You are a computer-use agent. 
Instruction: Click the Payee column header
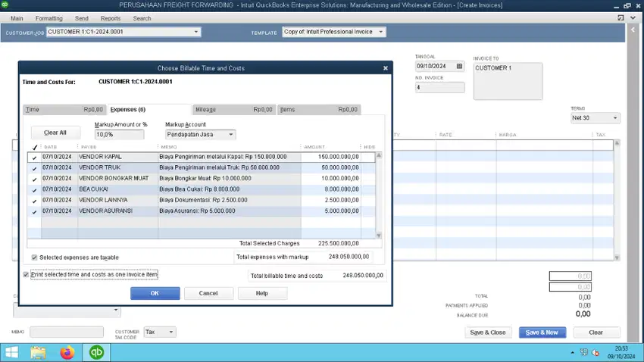tap(89, 147)
